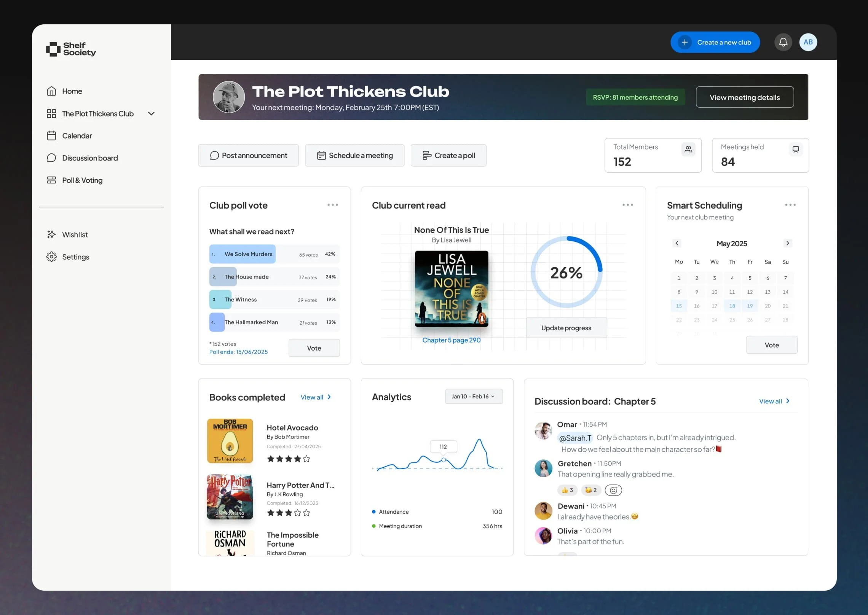
Task: Open the Jan 10 - Feb 16 date dropdown
Action: coord(473,397)
